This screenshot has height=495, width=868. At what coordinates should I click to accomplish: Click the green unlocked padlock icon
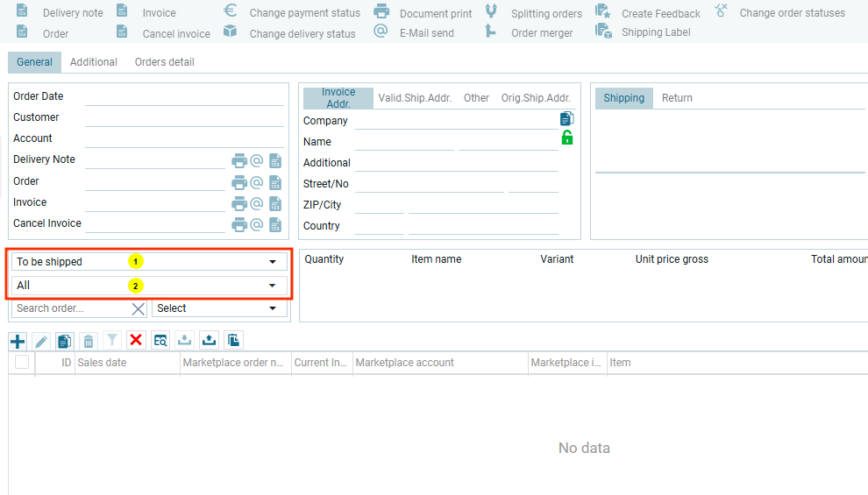[x=567, y=138]
